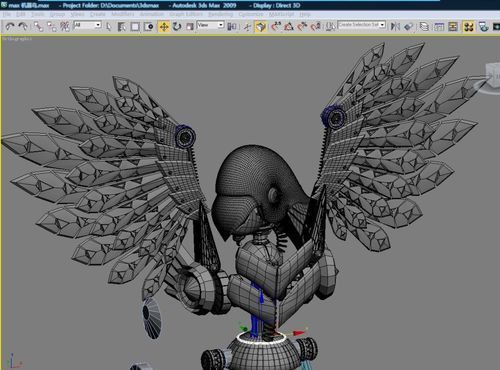500x370 pixels.
Task: Open the Rendering menu
Action: [220, 14]
